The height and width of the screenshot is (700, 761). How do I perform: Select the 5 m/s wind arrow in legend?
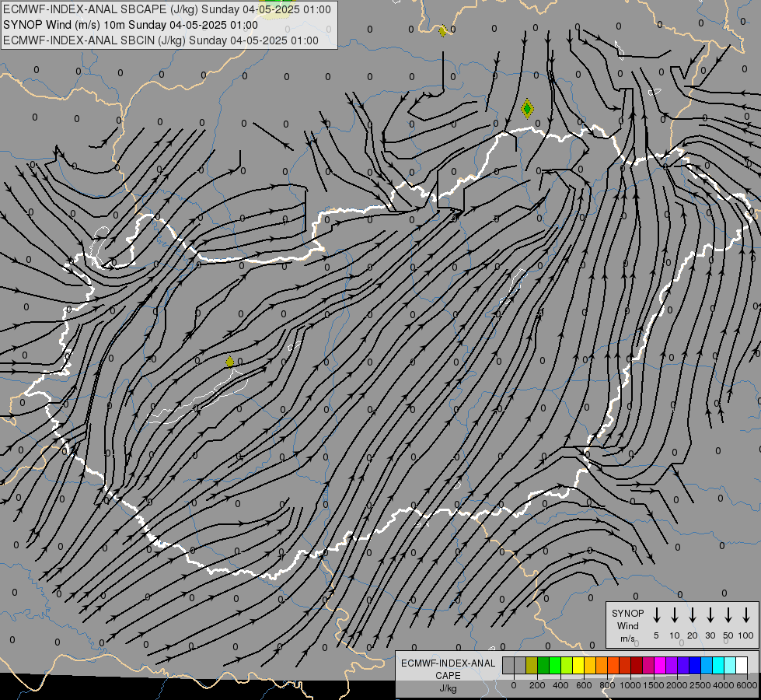tap(656, 615)
